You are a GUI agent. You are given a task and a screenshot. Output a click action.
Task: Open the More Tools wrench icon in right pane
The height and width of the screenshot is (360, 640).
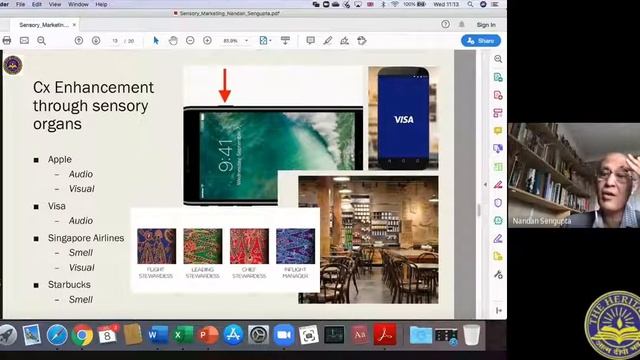coord(498,275)
